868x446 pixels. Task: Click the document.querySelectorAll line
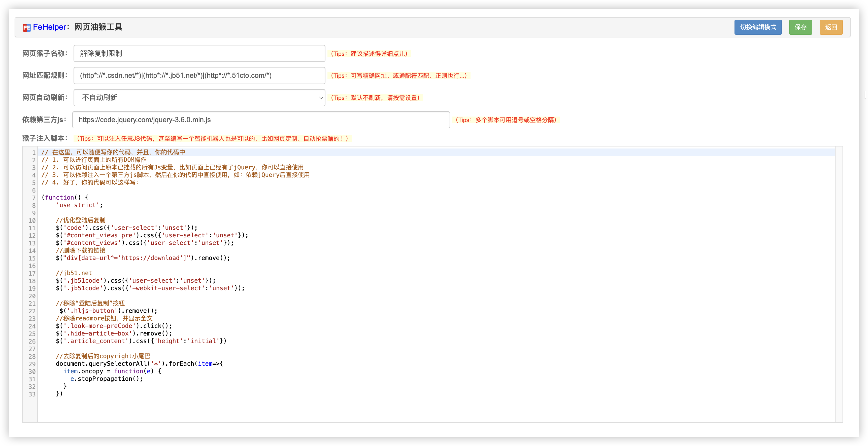(x=140, y=363)
